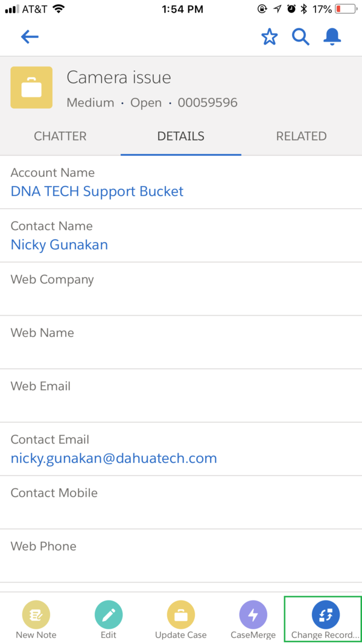
Task: Switch to the Chatter tab
Action: [x=60, y=136]
